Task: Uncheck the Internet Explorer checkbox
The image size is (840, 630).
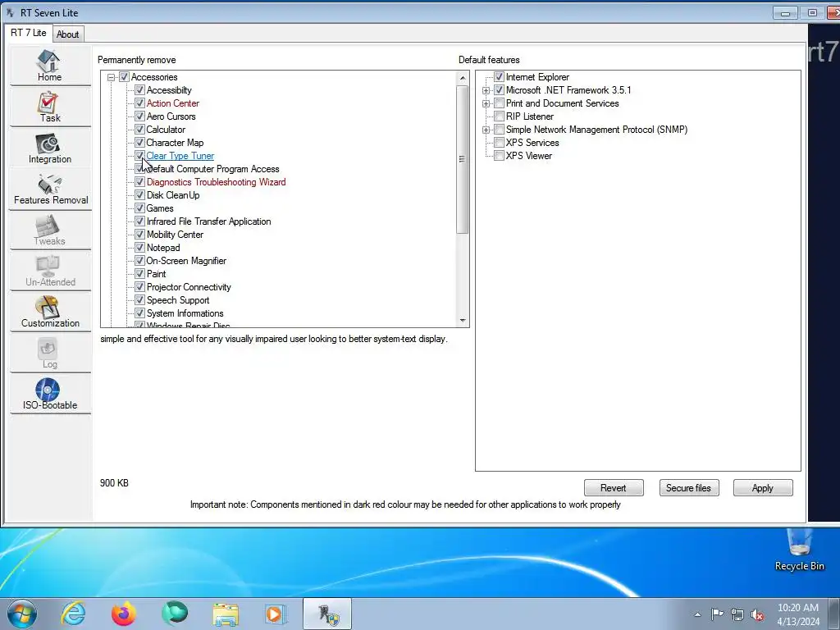Action: coord(499,77)
